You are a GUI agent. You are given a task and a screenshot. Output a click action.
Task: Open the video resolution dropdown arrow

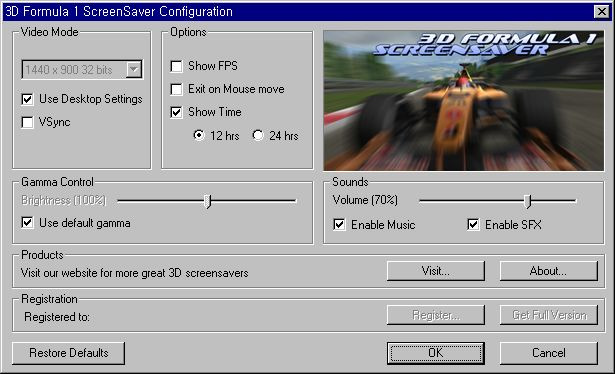[x=134, y=70]
